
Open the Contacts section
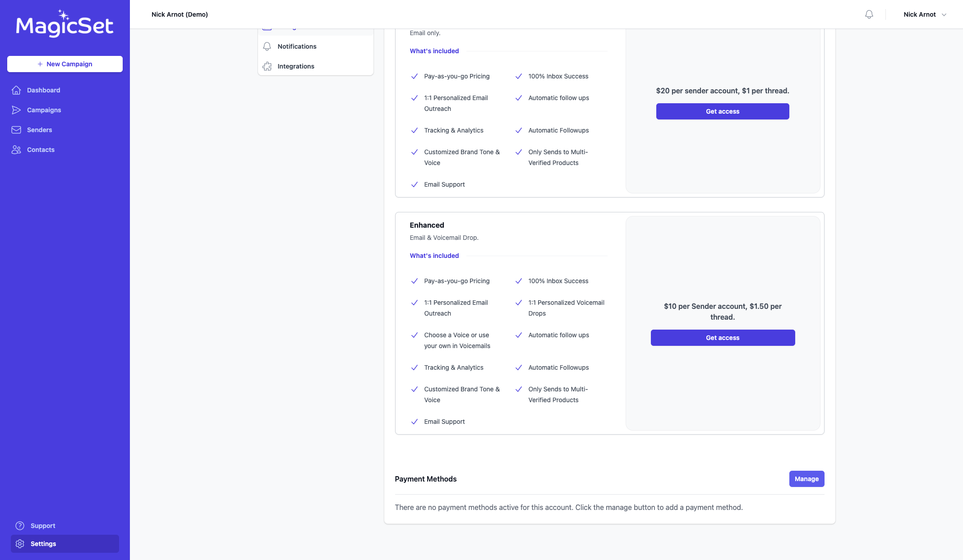[65, 150]
